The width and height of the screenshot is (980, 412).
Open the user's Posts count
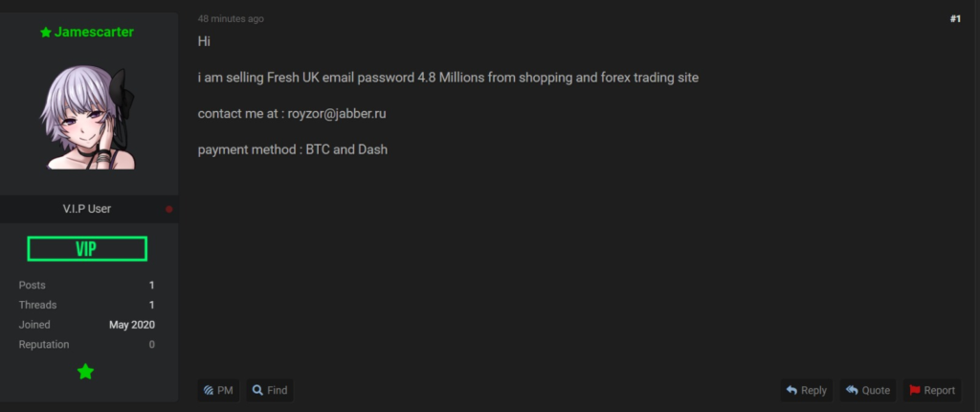151,285
